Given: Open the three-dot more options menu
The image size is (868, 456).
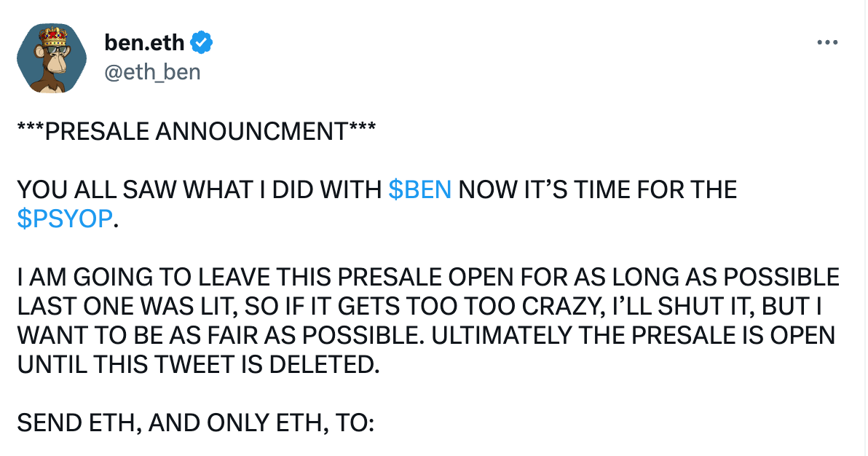Looking at the screenshot, I should click(x=827, y=42).
